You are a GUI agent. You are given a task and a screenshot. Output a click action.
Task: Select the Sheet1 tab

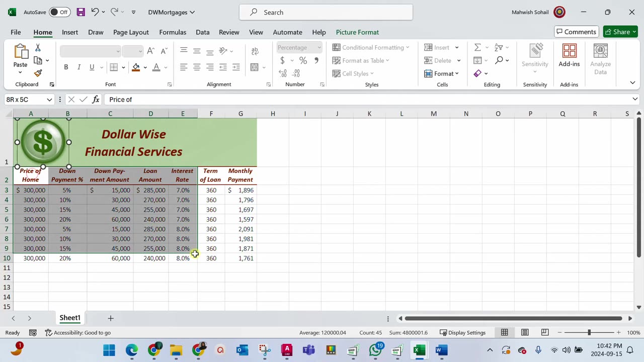pos(70,318)
